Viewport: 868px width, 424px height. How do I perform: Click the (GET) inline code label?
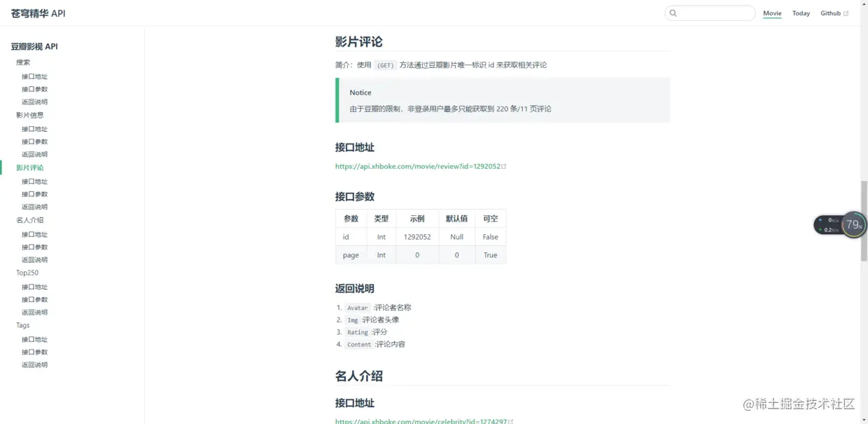386,65
